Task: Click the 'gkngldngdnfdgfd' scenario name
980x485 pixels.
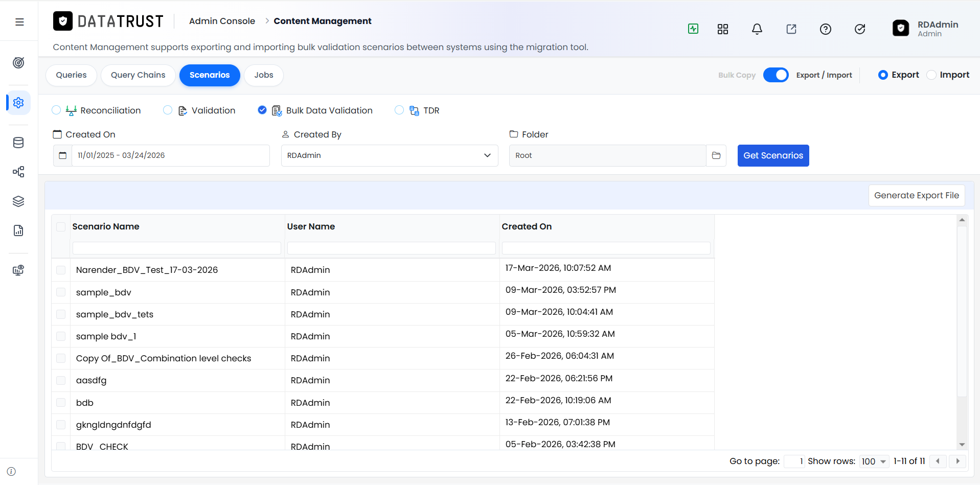Action: click(113, 425)
